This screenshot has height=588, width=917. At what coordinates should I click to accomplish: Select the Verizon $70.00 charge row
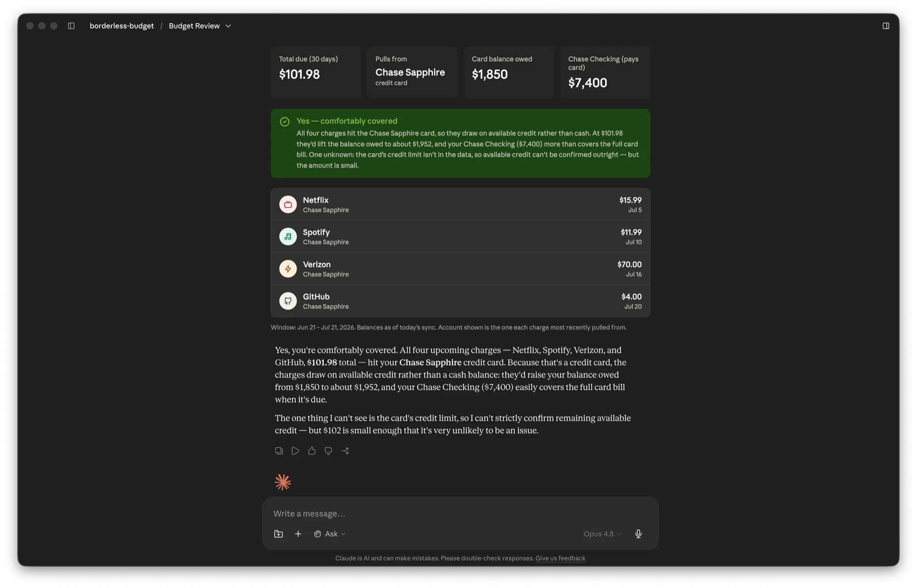[x=460, y=269]
